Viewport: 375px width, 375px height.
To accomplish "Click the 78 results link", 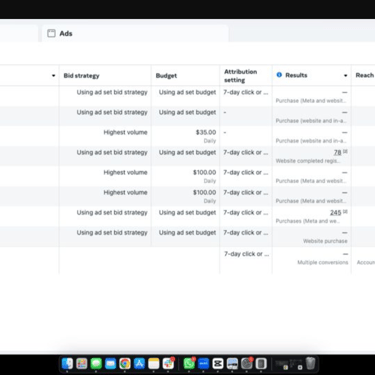I will pyautogui.click(x=337, y=152).
